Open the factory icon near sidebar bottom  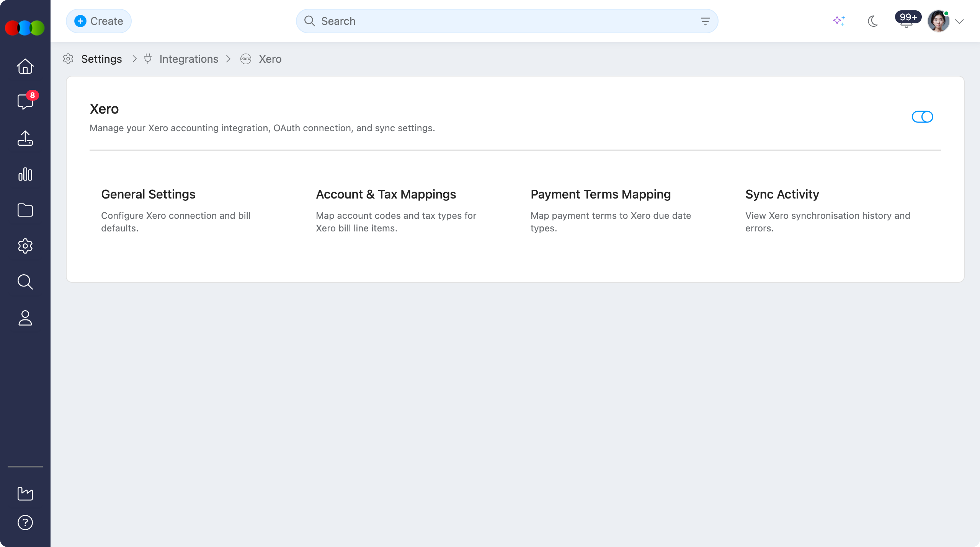pyautogui.click(x=25, y=493)
